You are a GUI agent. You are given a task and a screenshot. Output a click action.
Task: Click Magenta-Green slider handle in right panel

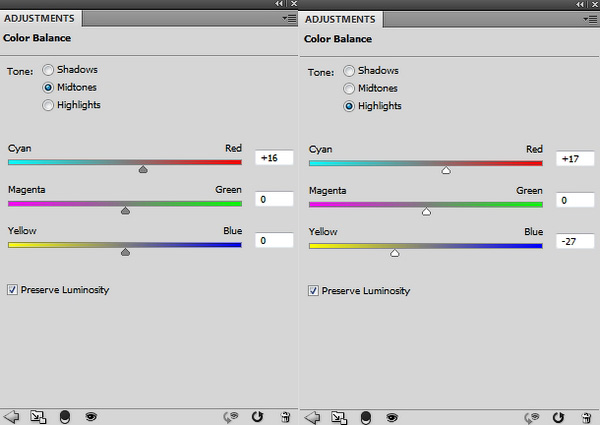(x=426, y=212)
